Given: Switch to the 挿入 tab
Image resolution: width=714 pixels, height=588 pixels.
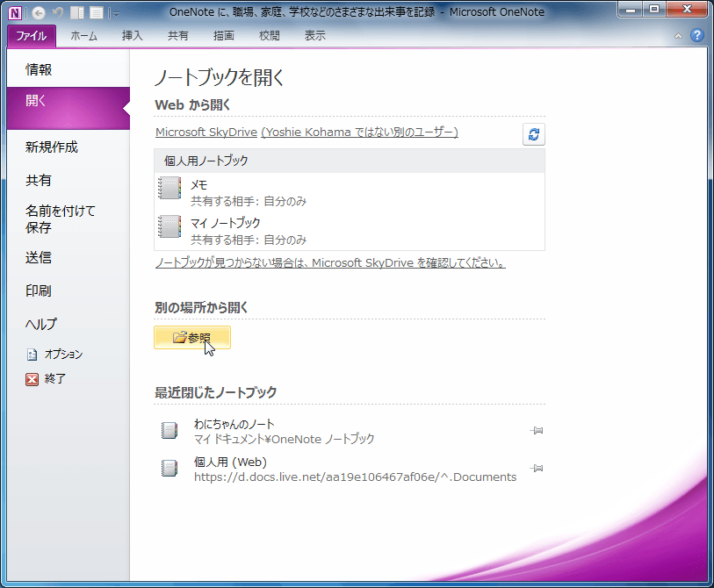Looking at the screenshot, I should (x=132, y=36).
